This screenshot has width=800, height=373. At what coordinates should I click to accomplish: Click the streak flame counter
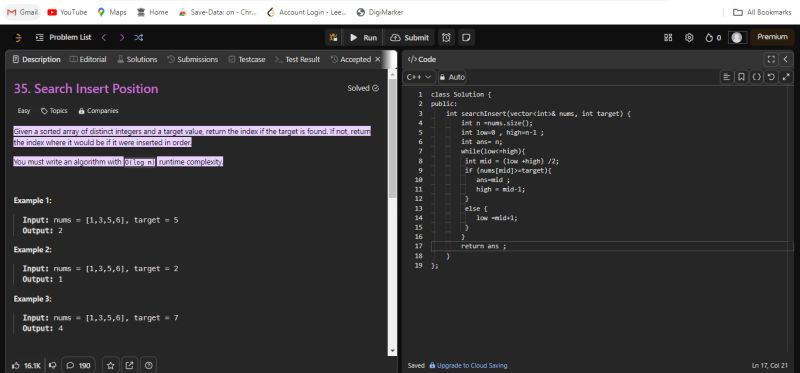click(x=713, y=37)
